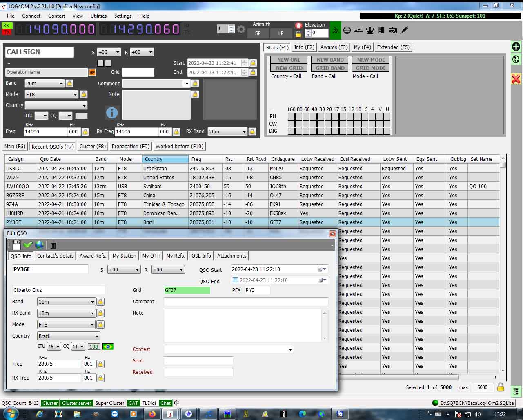Toggle the lock beside RX Band 20m
Image resolution: width=523 pixels, height=420 pixels.
click(x=252, y=131)
